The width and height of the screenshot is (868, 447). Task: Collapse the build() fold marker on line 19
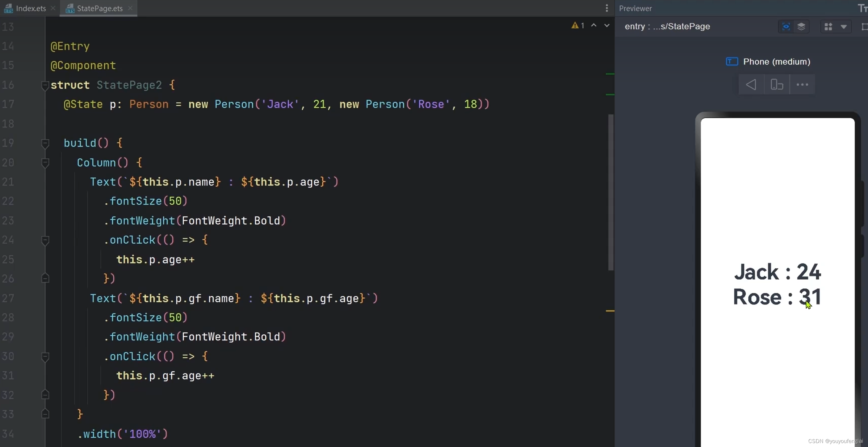click(45, 143)
